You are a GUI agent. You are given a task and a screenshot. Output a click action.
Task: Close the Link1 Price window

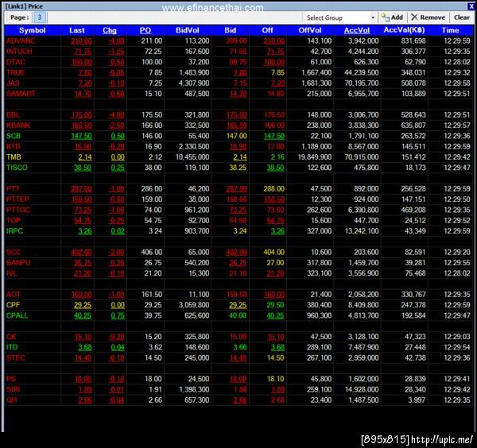click(471, 6)
